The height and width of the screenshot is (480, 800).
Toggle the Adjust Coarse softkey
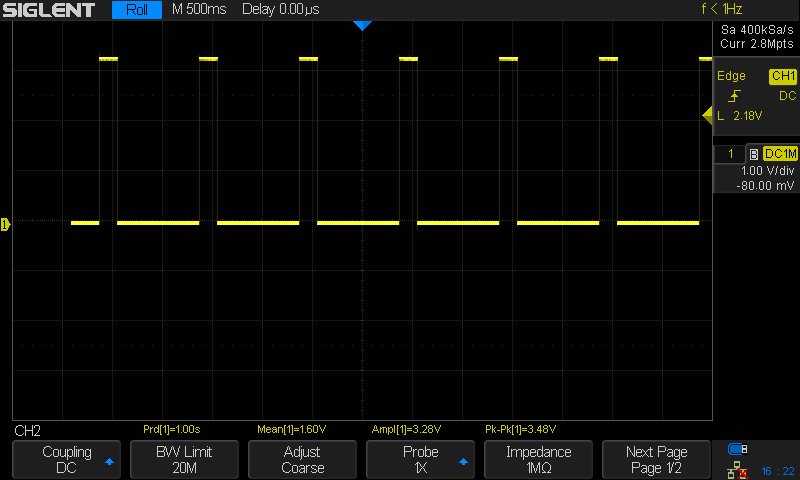click(302, 460)
